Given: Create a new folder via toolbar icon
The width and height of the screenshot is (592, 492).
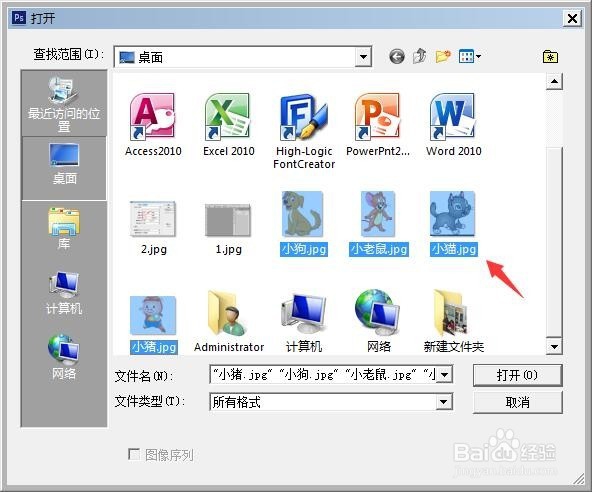Looking at the screenshot, I should pos(443,56).
